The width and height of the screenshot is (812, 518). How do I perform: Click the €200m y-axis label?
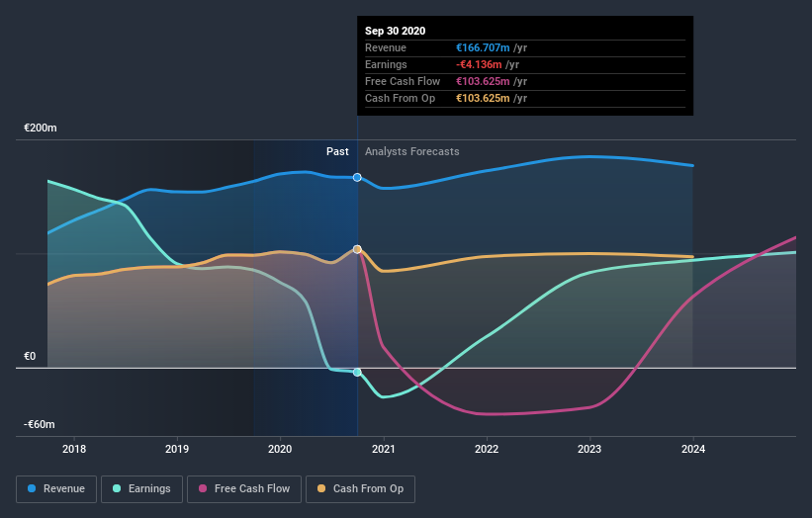(41, 128)
